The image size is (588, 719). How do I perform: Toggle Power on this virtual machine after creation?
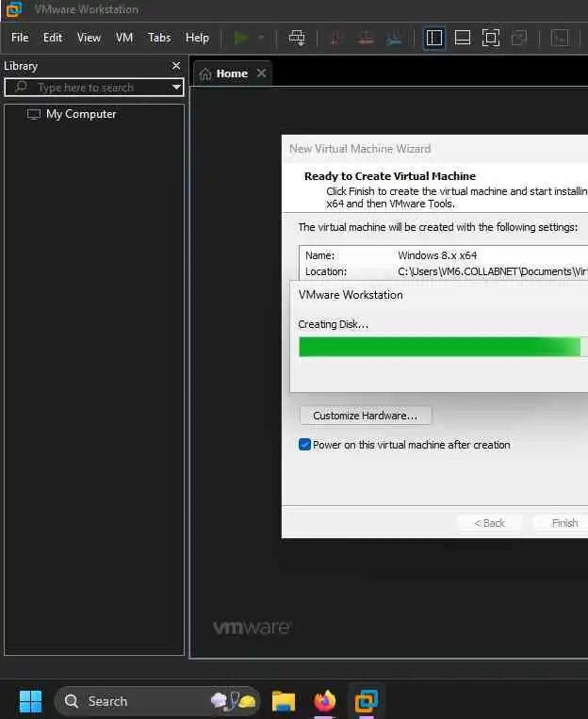click(x=304, y=445)
